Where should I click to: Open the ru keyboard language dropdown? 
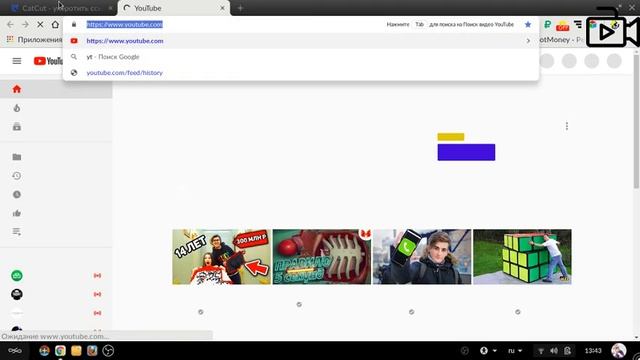coord(515,351)
